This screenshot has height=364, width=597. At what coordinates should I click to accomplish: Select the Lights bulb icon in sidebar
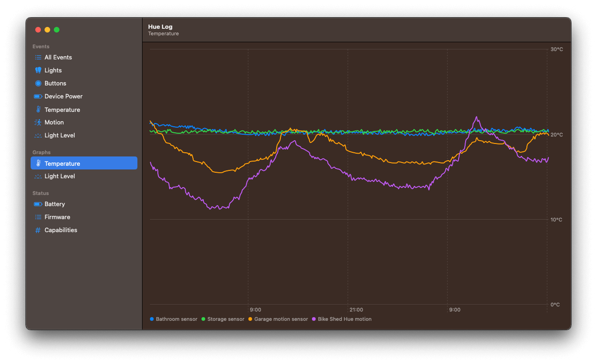(x=37, y=70)
